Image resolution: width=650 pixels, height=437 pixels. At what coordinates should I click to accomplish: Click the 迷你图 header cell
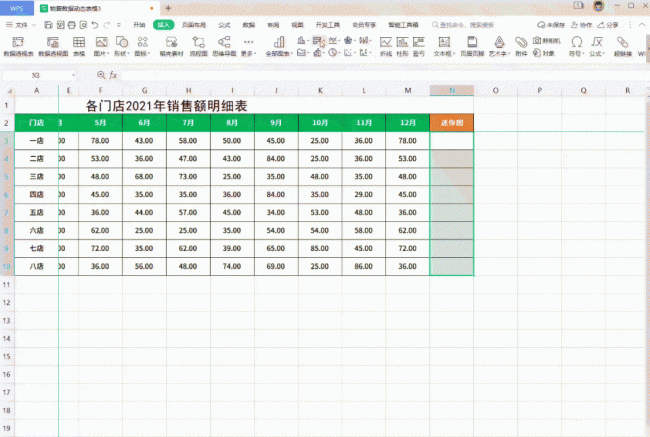(451, 123)
